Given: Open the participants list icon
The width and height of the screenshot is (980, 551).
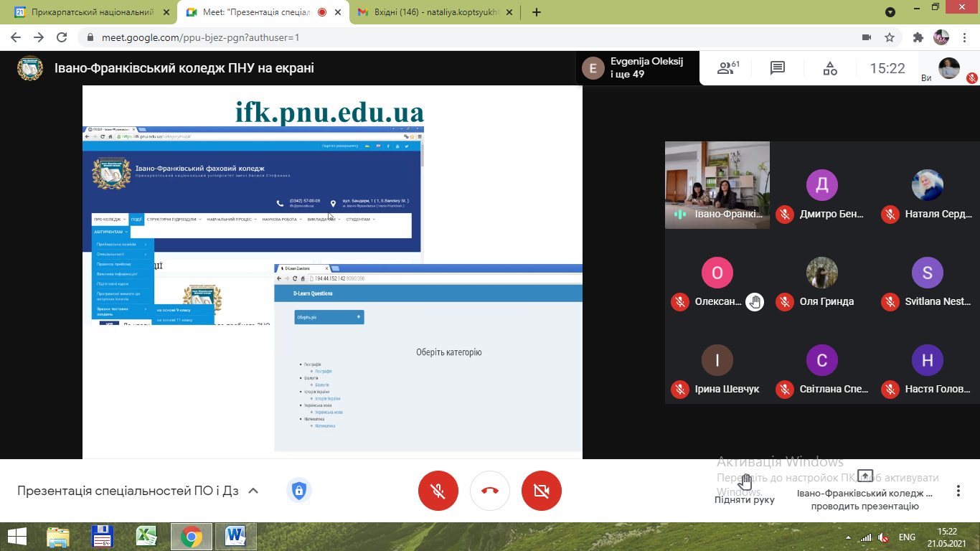Looking at the screenshot, I should click(727, 69).
